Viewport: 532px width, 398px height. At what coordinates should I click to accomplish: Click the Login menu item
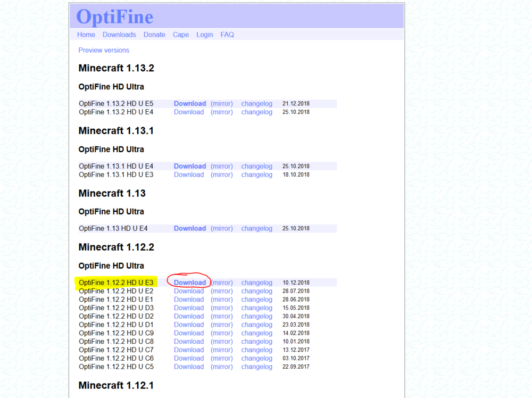point(204,34)
